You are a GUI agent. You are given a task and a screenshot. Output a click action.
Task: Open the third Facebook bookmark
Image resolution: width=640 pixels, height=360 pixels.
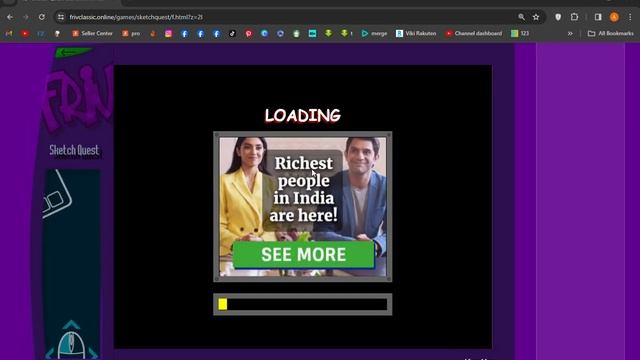[216, 33]
